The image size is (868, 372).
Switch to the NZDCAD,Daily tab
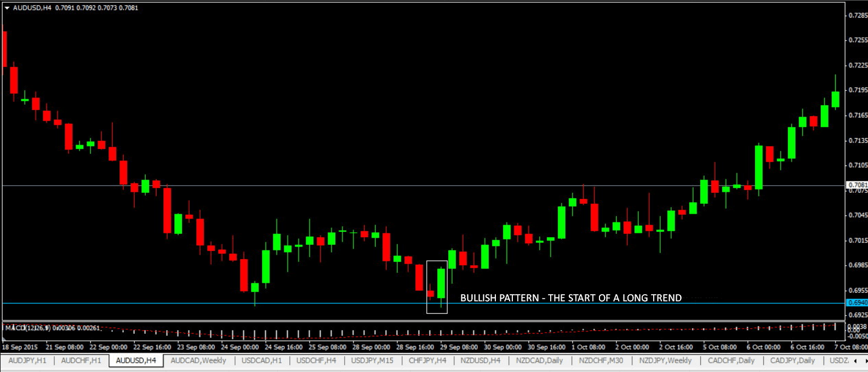tap(539, 360)
